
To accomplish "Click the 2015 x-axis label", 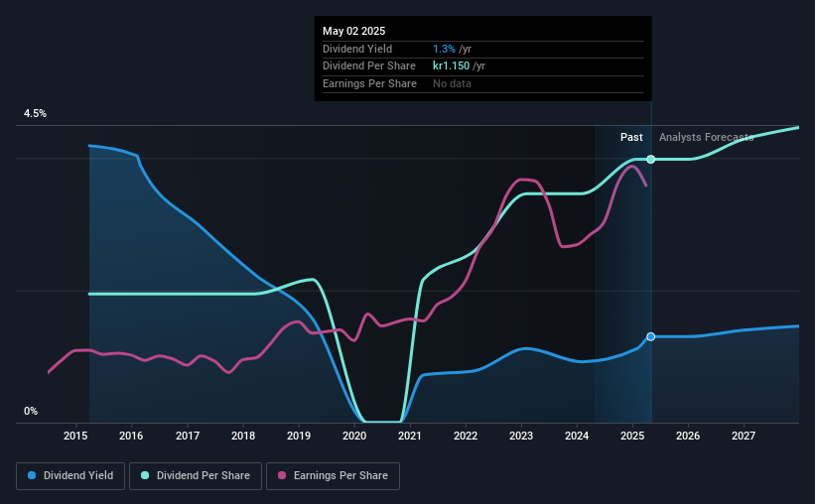I will click(75, 436).
